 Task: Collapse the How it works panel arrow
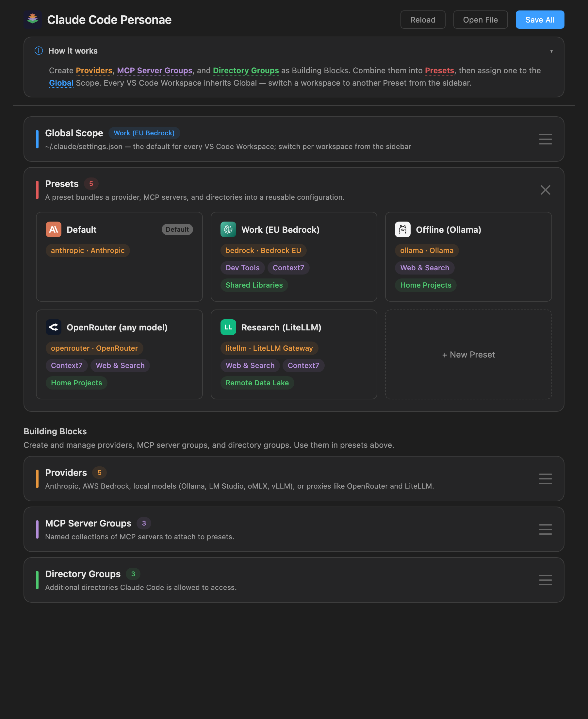pyautogui.click(x=551, y=52)
